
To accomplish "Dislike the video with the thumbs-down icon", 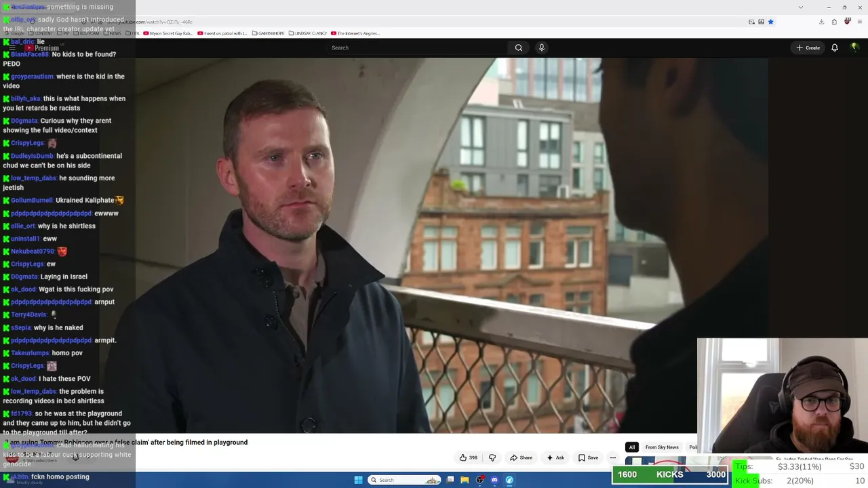I will [x=492, y=457].
